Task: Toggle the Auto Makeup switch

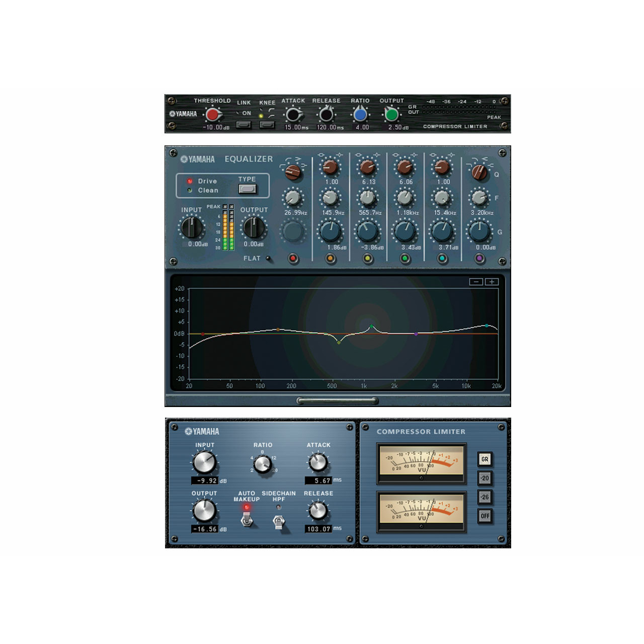Action: [x=247, y=520]
